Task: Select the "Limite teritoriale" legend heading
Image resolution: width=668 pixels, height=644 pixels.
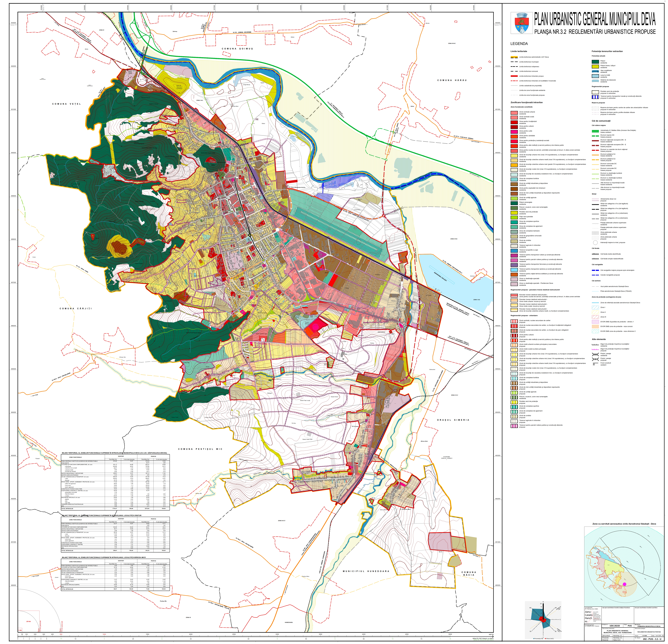Action: click(x=519, y=52)
